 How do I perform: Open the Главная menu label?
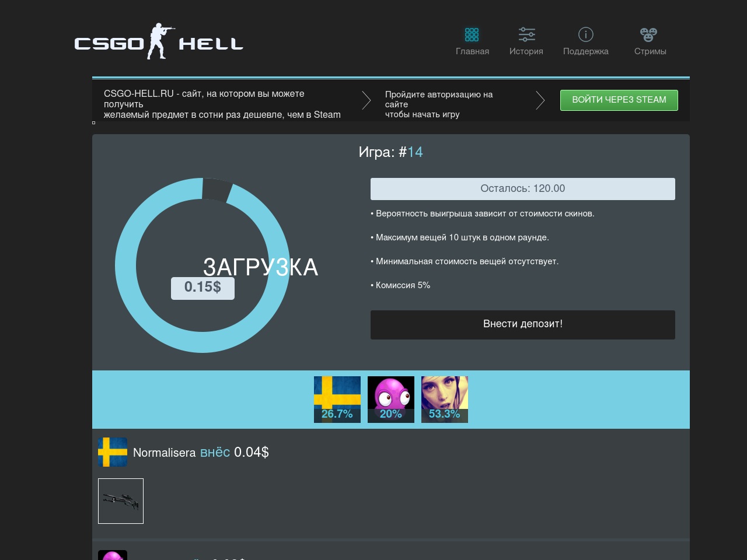[473, 51]
